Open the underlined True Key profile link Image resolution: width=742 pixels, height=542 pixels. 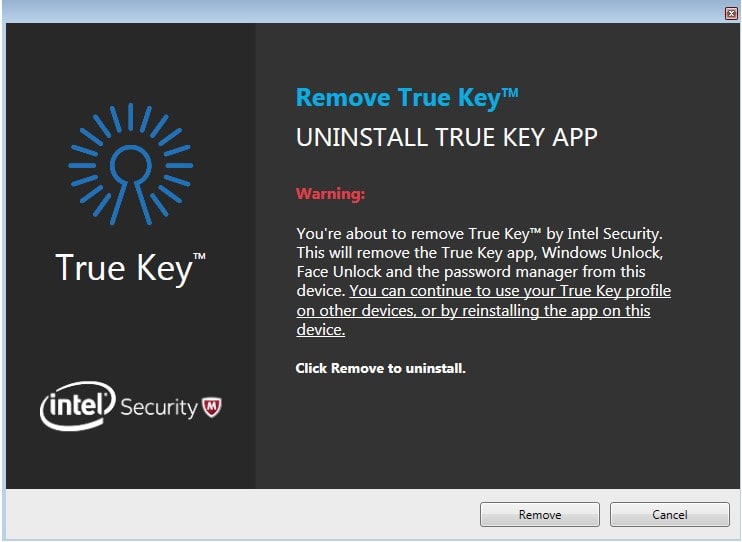pos(484,310)
